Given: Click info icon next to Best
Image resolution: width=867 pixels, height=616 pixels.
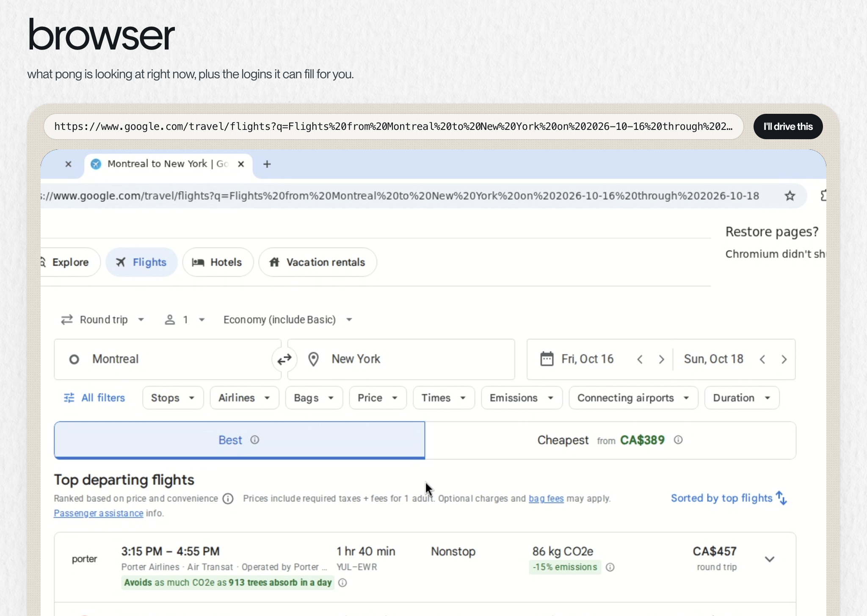Looking at the screenshot, I should (x=255, y=440).
